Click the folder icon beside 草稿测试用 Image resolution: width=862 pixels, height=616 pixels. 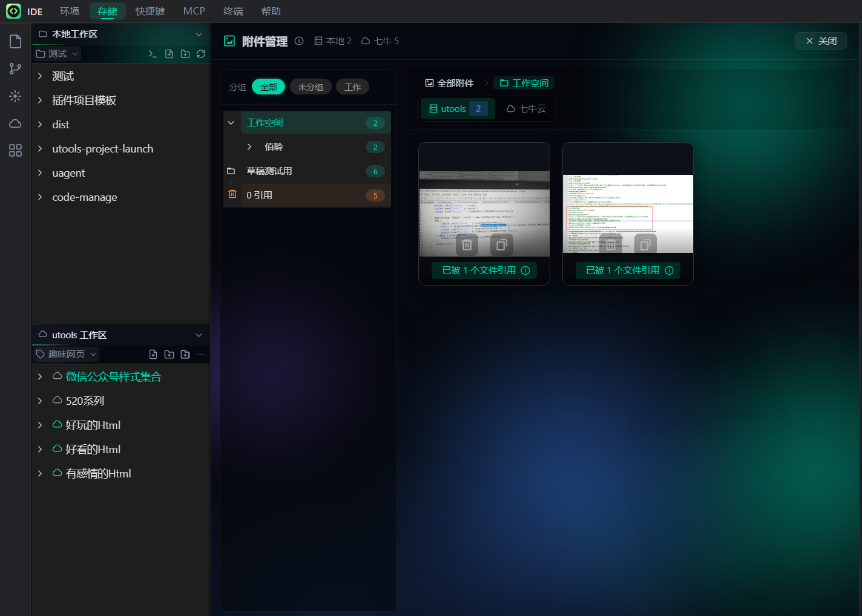coord(231,171)
